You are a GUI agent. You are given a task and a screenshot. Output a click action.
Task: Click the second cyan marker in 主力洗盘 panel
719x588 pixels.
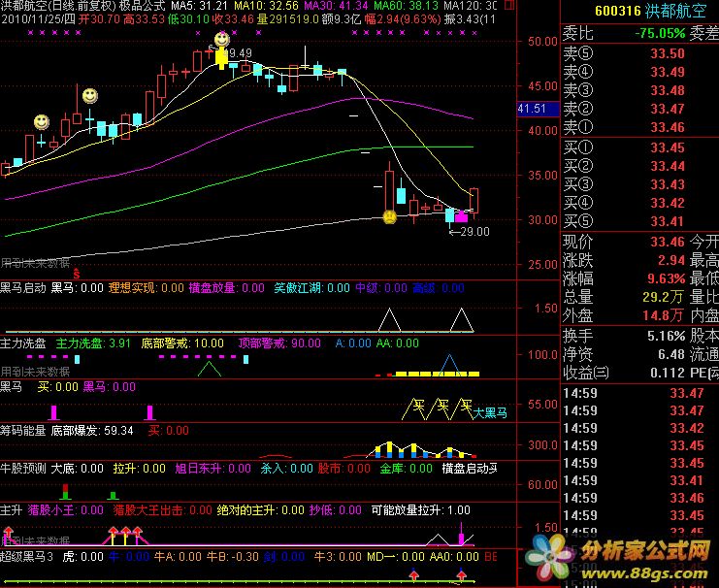245,359
